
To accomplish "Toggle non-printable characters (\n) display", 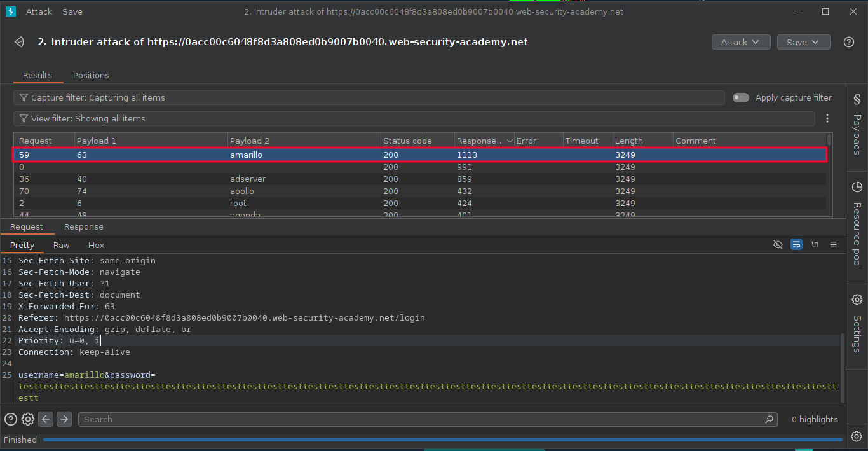I will (815, 245).
